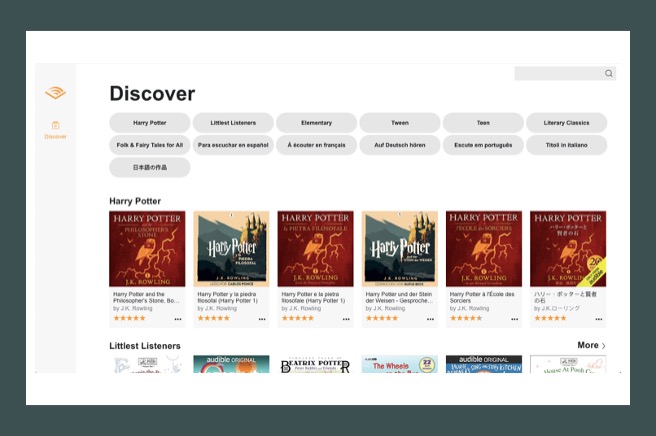Click star rating of Stein der Weisen audiobook
This screenshot has width=656, height=436.
pyautogui.click(x=382, y=318)
